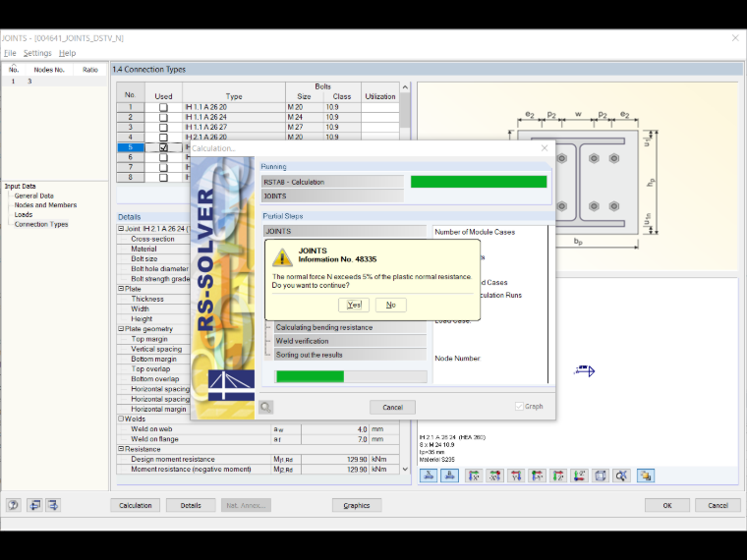Screen dimensions: 747x560
Task: Check the Used box for row 4
Action: [163, 138]
